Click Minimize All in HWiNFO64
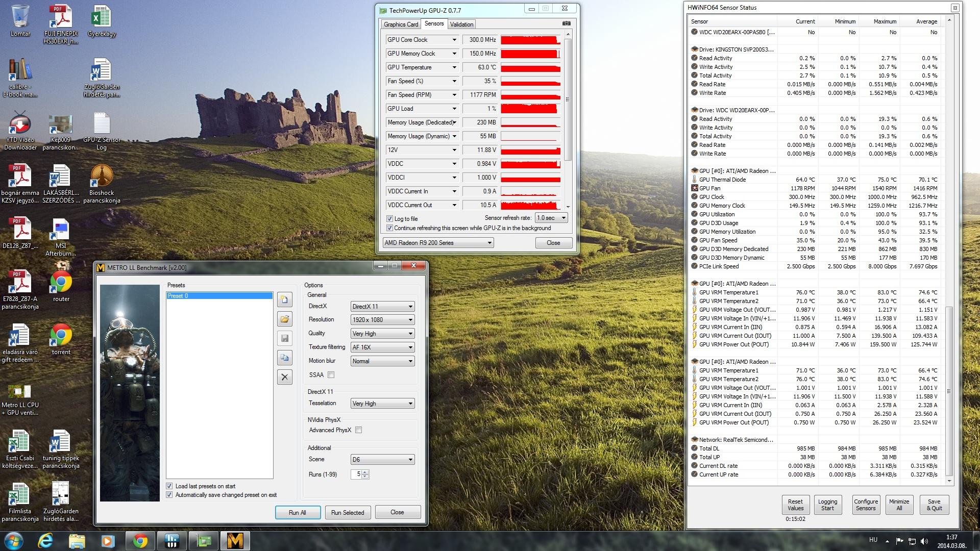 click(x=899, y=505)
